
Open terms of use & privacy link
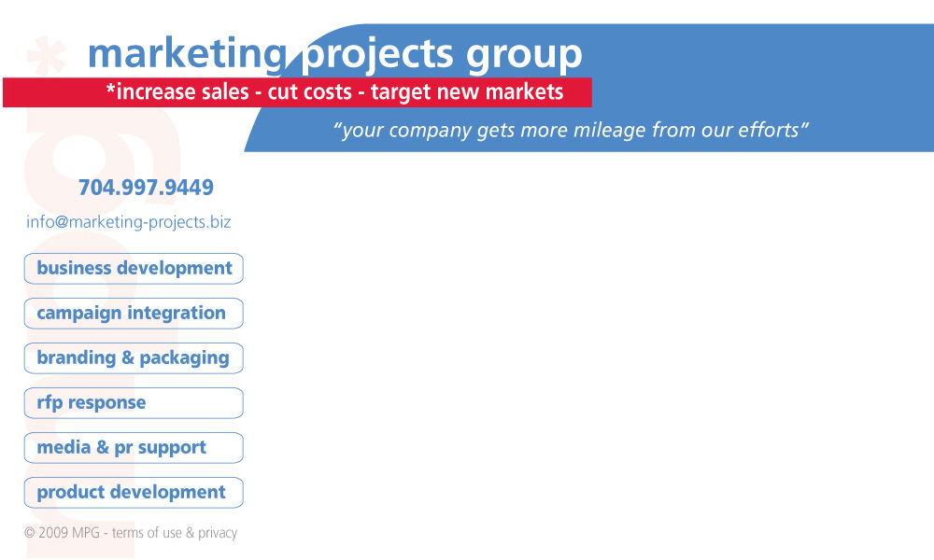point(175,533)
